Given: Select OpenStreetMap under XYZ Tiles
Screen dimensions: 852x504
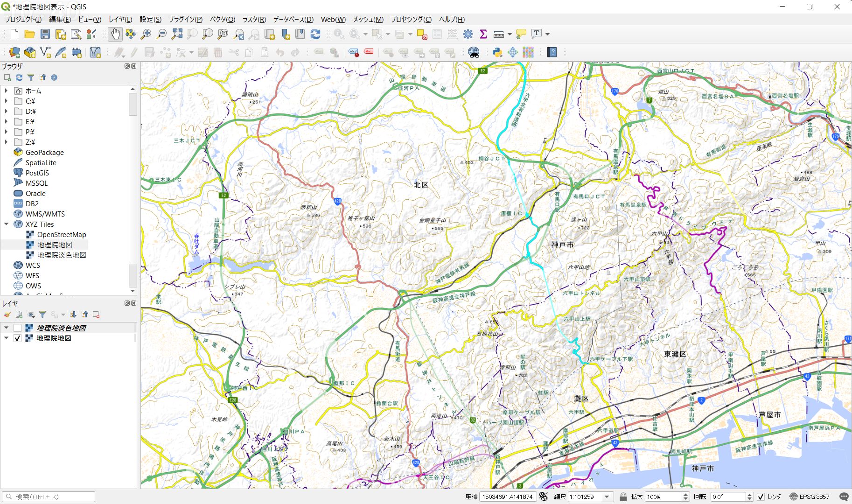Looking at the screenshot, I should point(61,235).
